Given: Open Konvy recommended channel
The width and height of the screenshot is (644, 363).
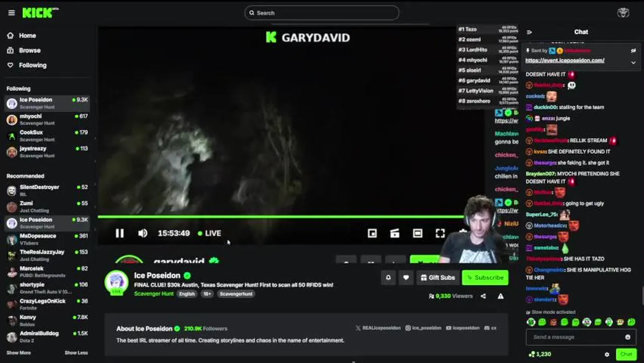Looking at the screenshot, I should pyautogui.click(x=47, y=320).
